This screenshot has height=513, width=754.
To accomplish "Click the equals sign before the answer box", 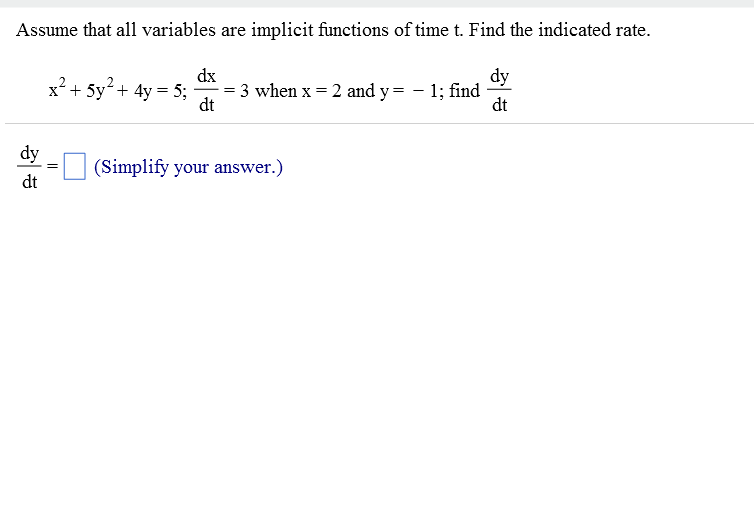I will tap(52, 166).
